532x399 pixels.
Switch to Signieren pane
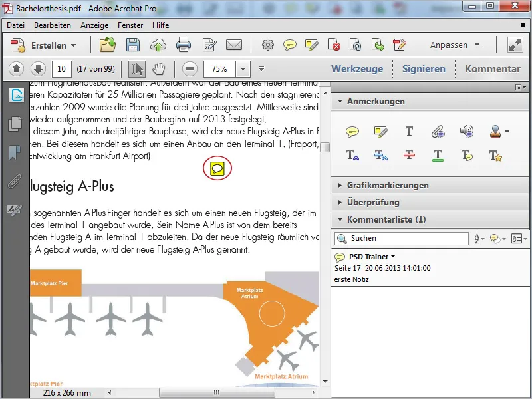[424, 69]
